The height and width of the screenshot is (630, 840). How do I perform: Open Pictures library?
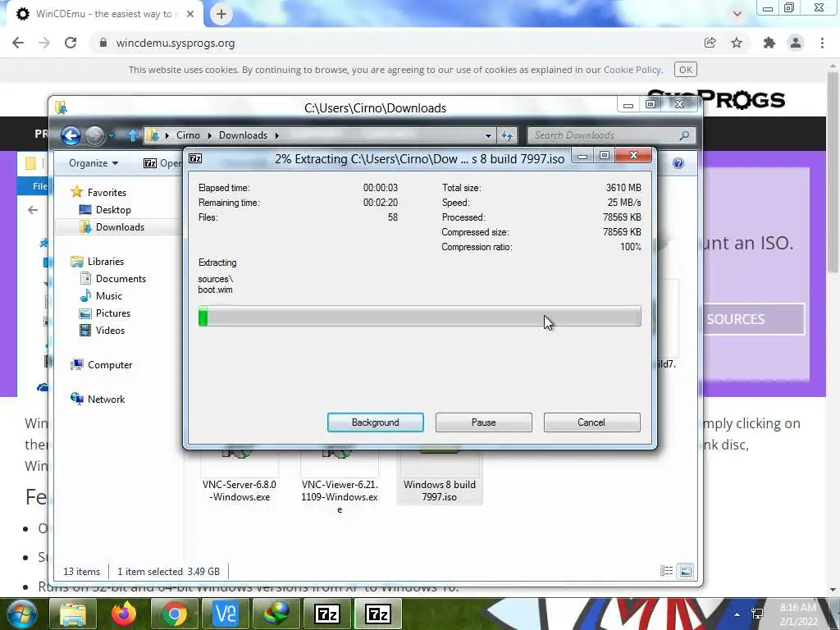(x=112, y=313)
